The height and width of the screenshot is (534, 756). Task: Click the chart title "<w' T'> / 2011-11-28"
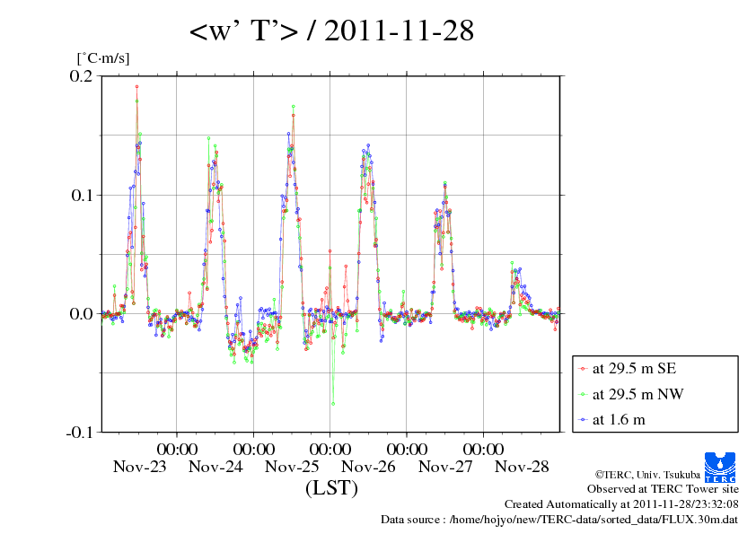click(331, 31)
